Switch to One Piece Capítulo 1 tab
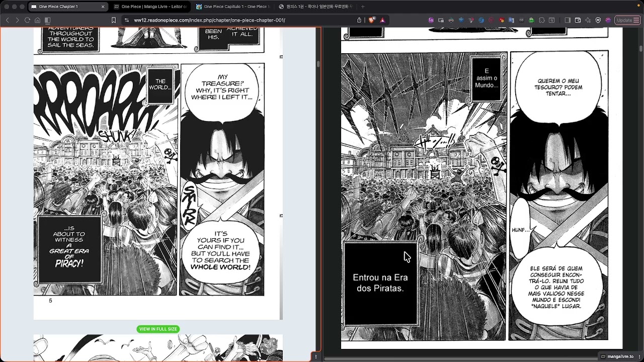This screenshot has height=362, width=644. coord(232,7)
